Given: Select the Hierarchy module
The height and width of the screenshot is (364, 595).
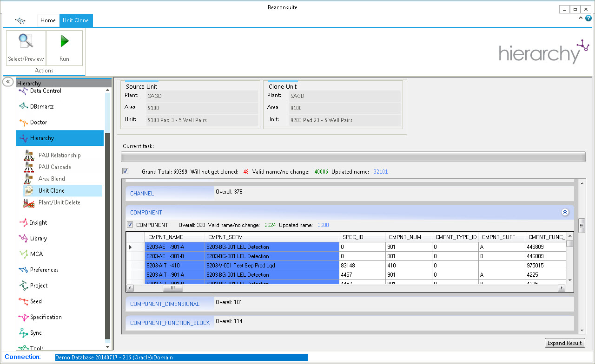Looking at the screenshot, I should [60, 138].
